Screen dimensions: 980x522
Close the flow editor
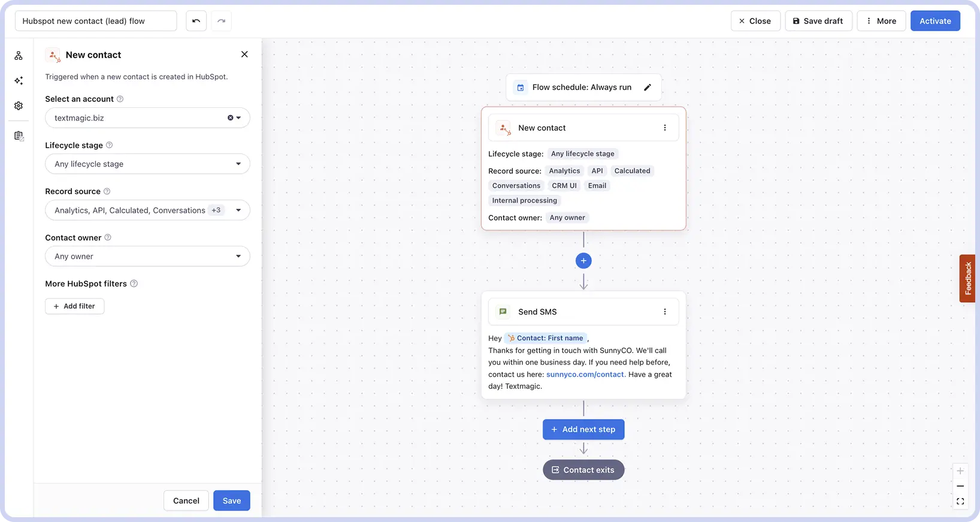[755, 21]
